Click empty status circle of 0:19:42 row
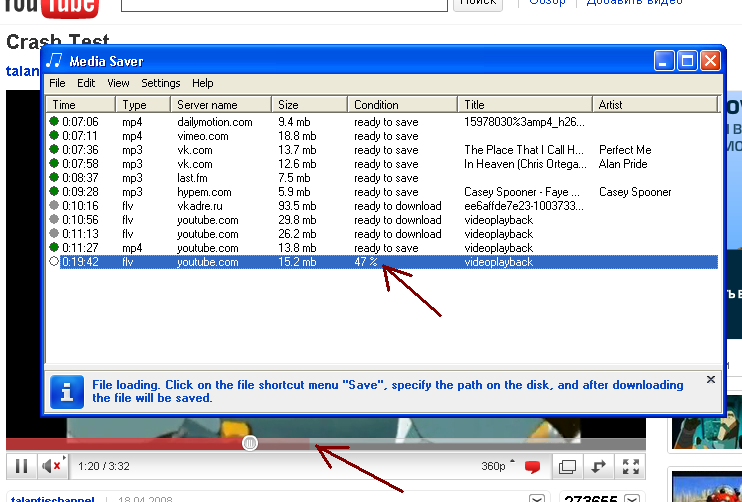 (x=54, y=261)
